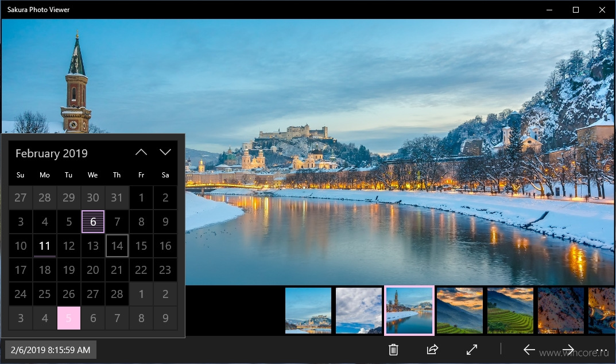
Task: Select February 19 in the calendar
Action: coord(69,270)
